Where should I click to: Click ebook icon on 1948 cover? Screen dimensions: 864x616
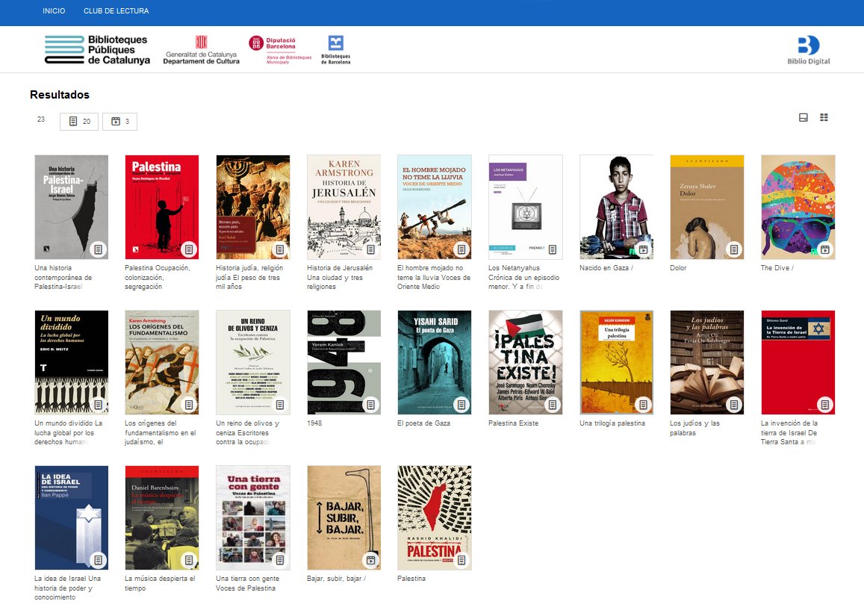(x=371, y=405)
